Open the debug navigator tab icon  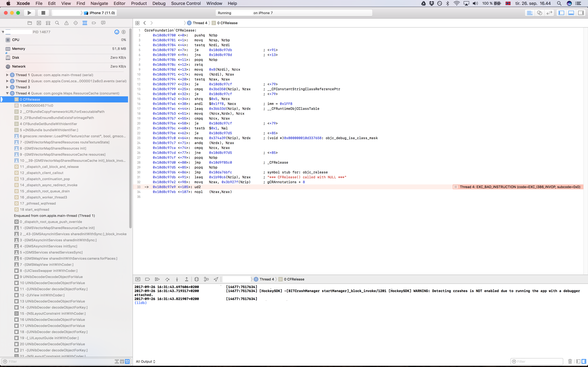85,23
